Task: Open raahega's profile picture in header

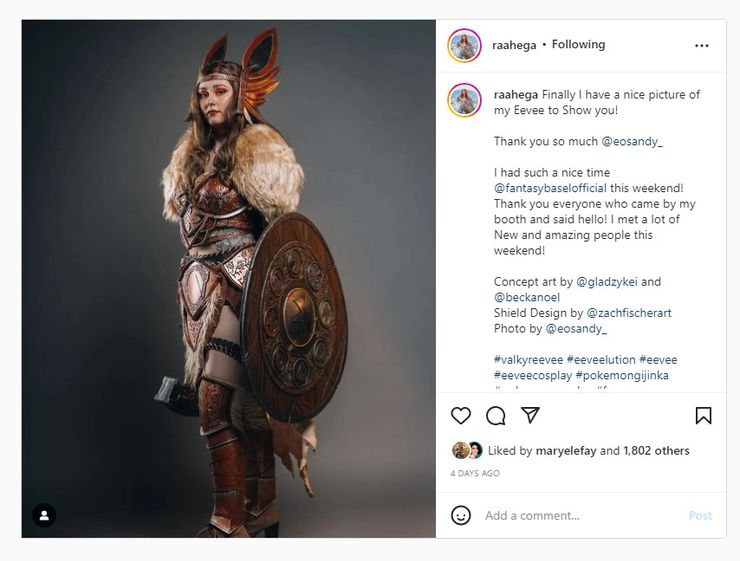Action: pos(465,45)
